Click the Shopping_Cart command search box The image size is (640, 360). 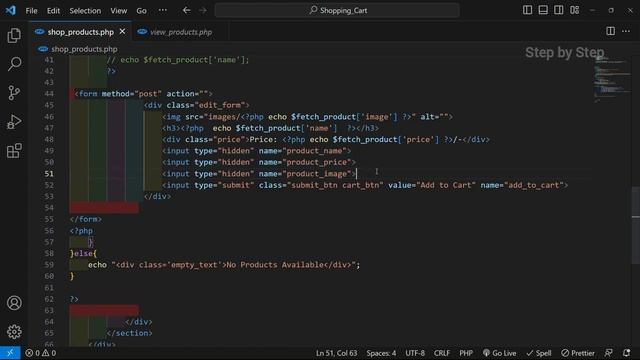[337, 11]
